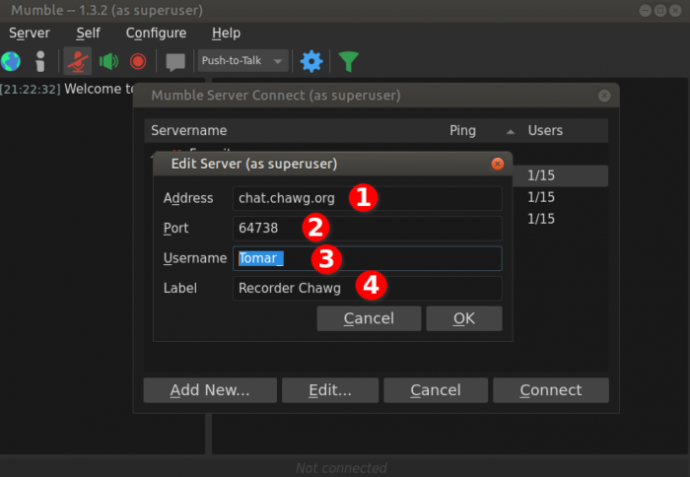690x477 pixels.
Task: Click the Connect button
Action: [550, 390]
